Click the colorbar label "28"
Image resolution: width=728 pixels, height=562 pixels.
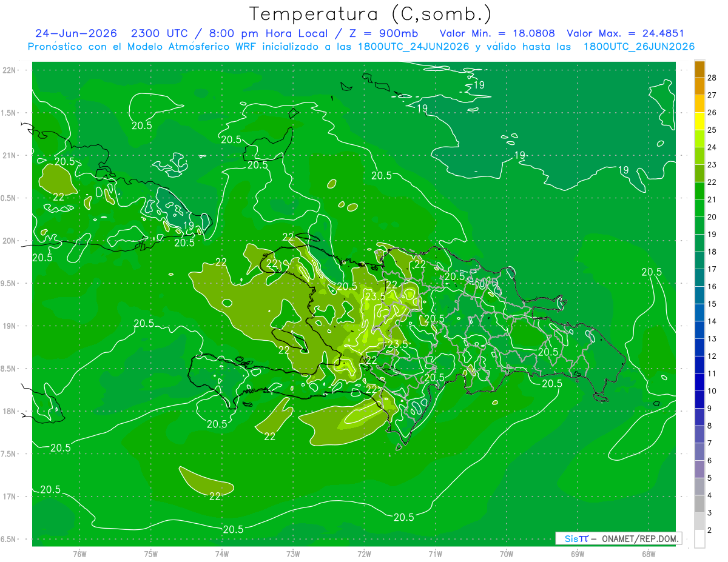tap(712, 78)
